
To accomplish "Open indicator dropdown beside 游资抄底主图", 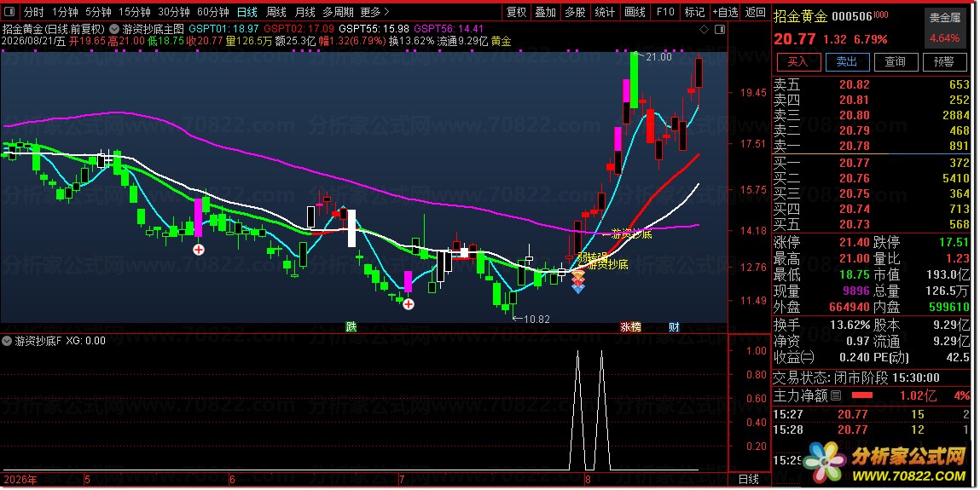I will click(x=114, y=29).
